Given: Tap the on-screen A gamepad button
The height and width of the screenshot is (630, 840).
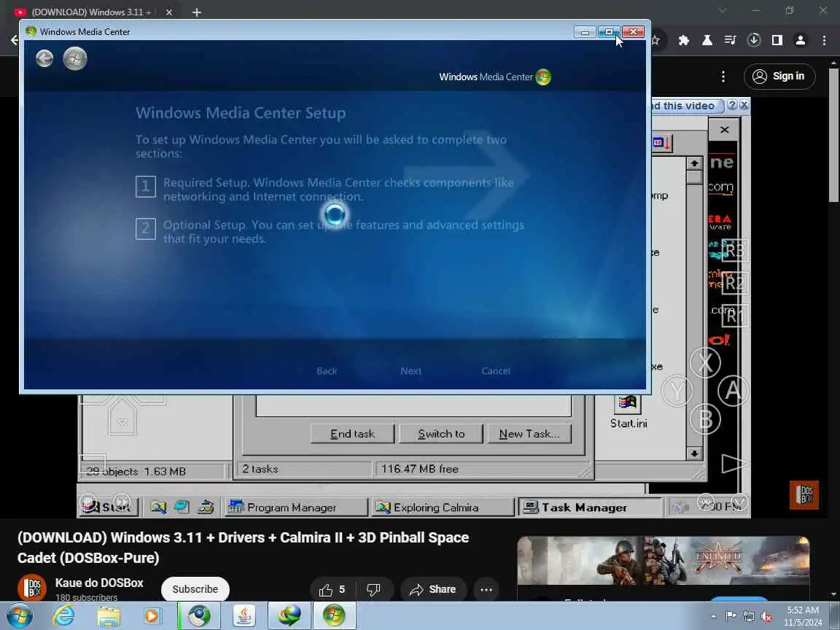Looking at the screenshot, I should [733, 391].
